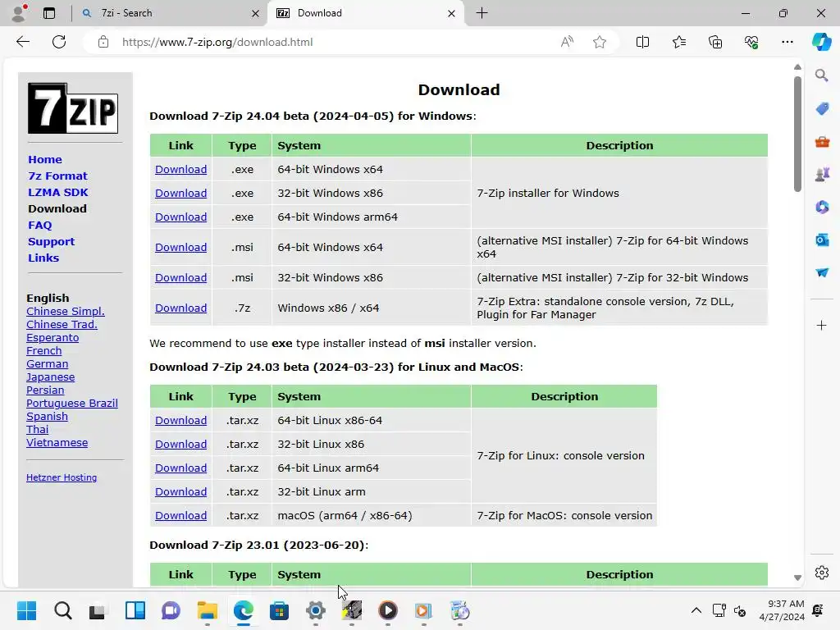The width and height of the screenshot is (840, 630).
Task: Click the scrollbar down arrow
Action: click(797, 577)
